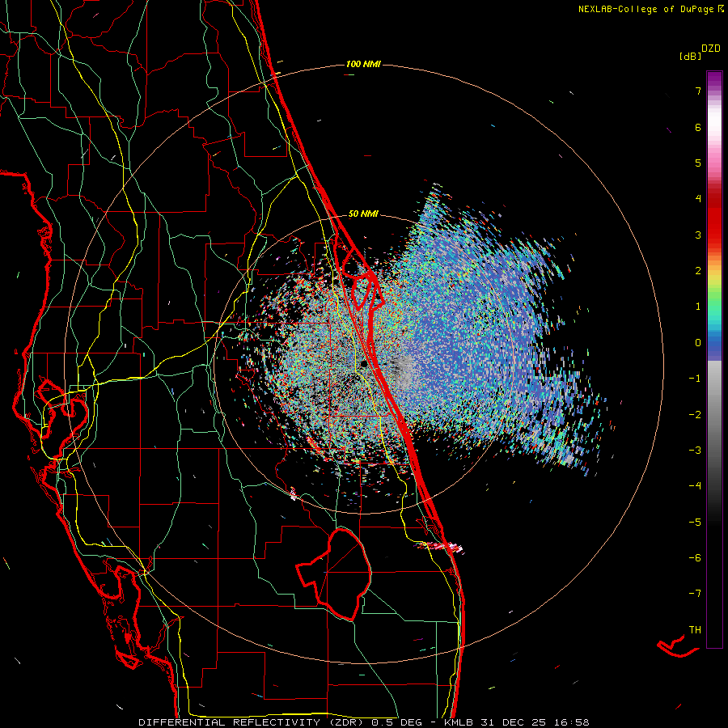Click the 4 value on the dB scale

(698, 199)
